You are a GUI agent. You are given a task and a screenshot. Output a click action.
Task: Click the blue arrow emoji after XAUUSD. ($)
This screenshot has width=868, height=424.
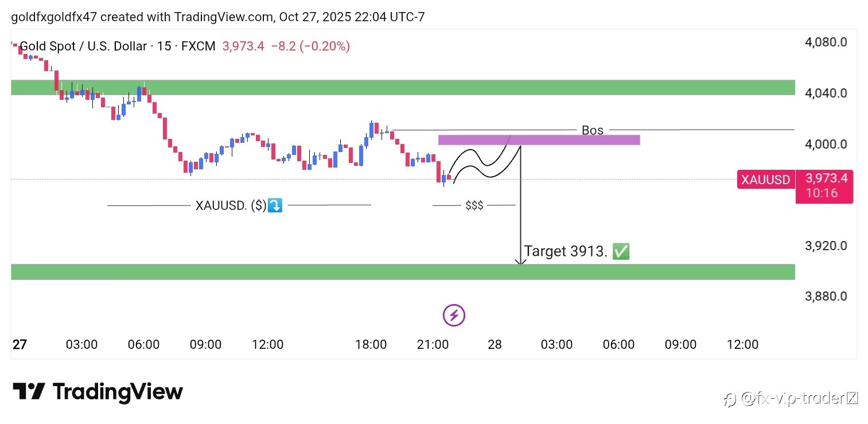tap(275, 205)
